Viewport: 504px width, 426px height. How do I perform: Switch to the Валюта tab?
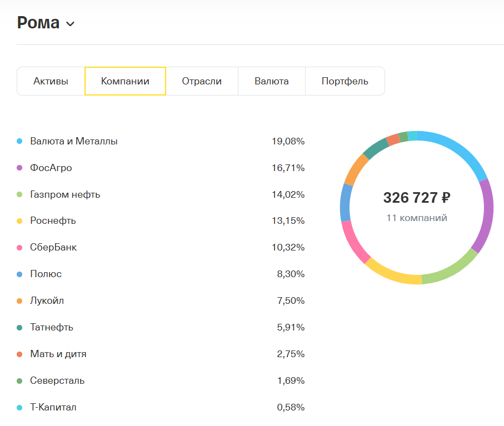[272, 81]
